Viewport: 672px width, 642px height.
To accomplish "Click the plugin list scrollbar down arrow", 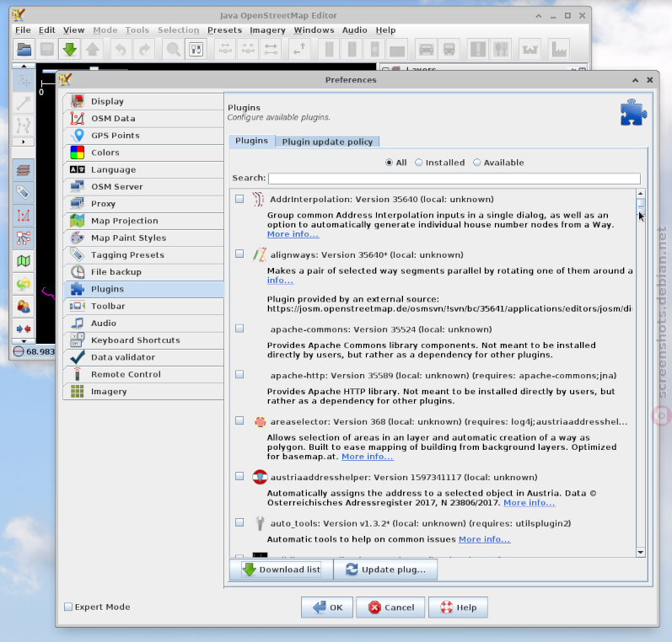I will [641, 553].
